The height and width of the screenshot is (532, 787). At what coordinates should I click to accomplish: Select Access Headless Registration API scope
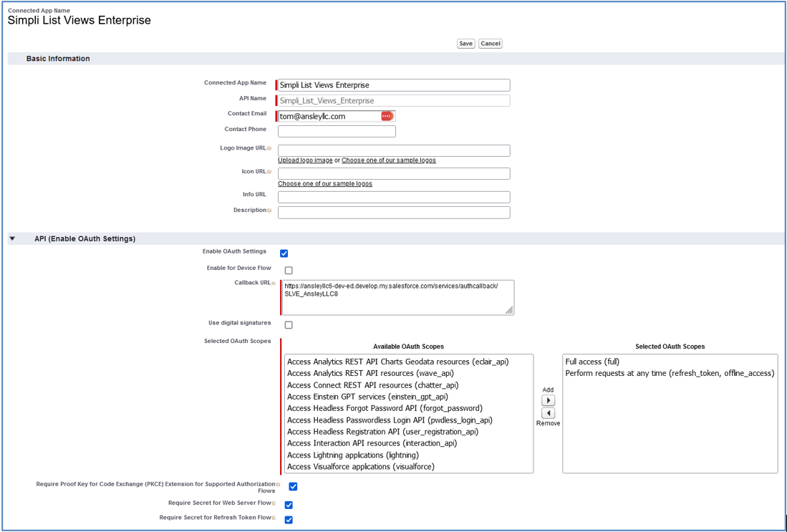coord(383,432)
